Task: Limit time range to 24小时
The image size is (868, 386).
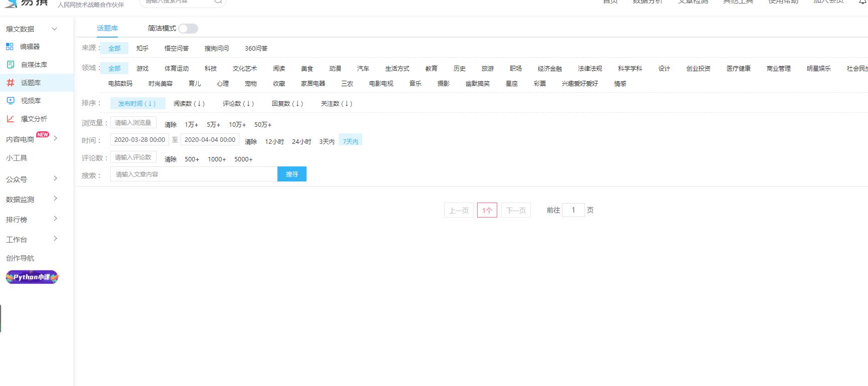Action: point(302,142)
